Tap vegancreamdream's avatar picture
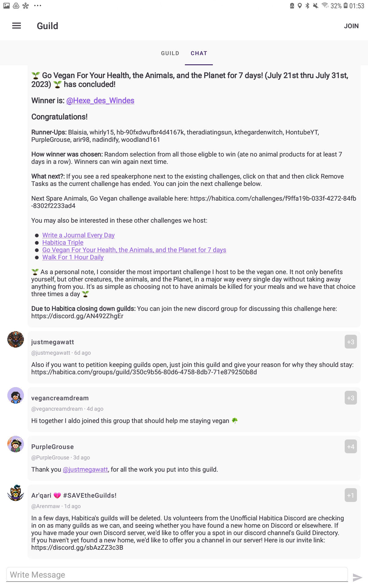The image size is (368, 588). [x=16, y=395]
